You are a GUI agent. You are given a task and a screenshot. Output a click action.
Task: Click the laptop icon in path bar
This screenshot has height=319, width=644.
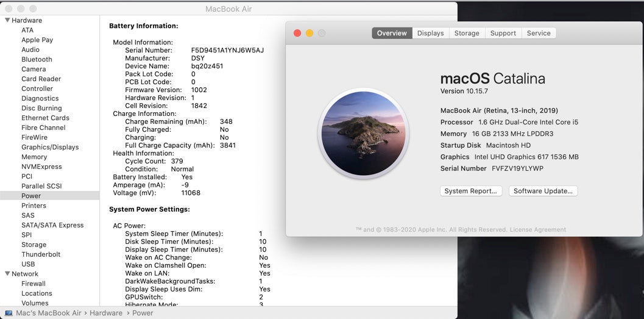(9, 313)
